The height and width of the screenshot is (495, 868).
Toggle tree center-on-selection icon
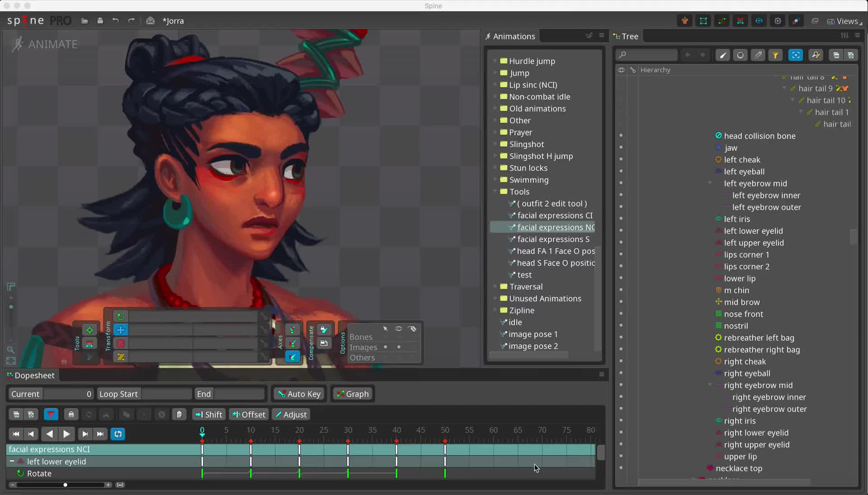coord(796,55)
